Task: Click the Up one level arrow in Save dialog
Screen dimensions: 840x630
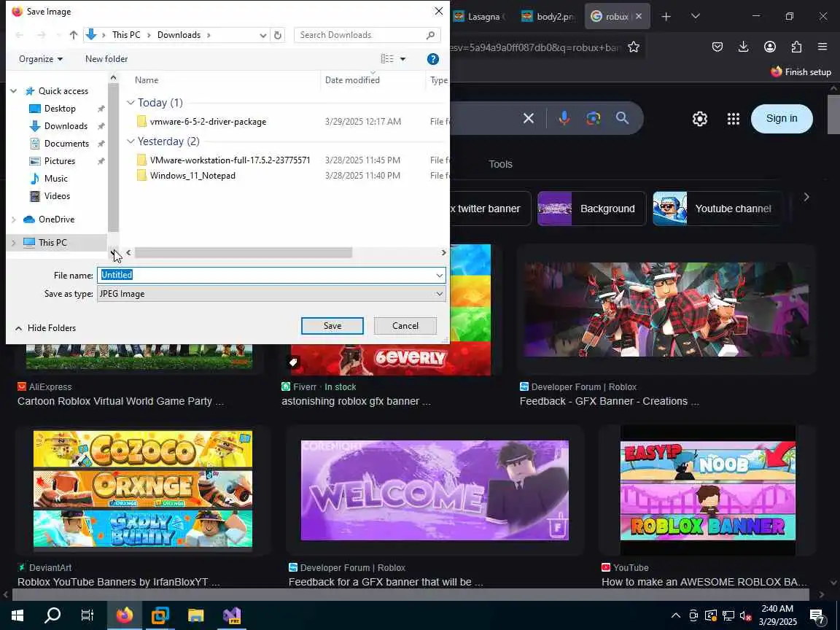Action: [74, 35]
